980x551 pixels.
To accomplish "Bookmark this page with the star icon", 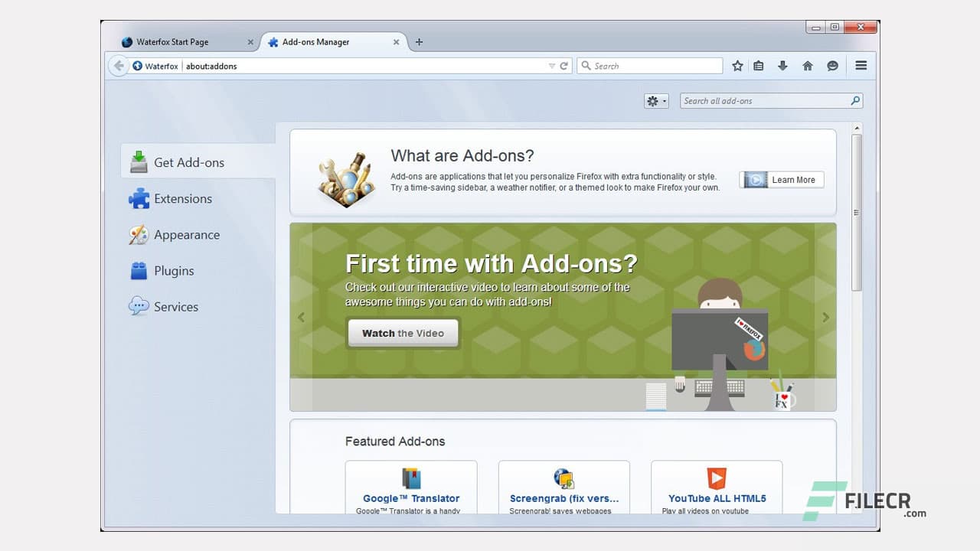I will click(737, 66).
